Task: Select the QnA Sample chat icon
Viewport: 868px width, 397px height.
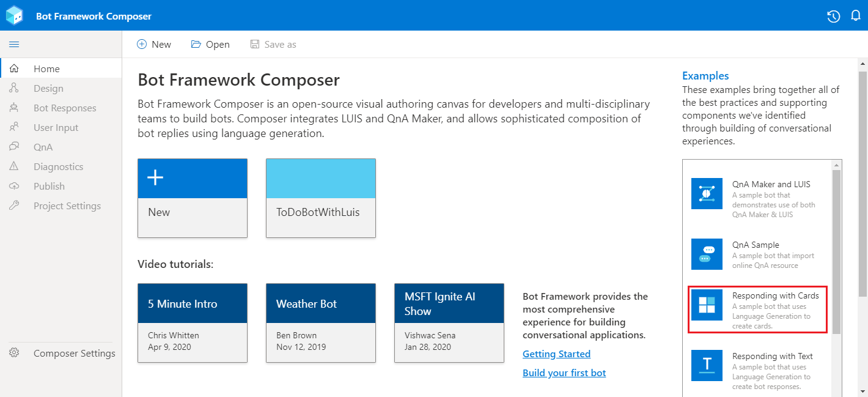Action: click(x=707, y=254)
